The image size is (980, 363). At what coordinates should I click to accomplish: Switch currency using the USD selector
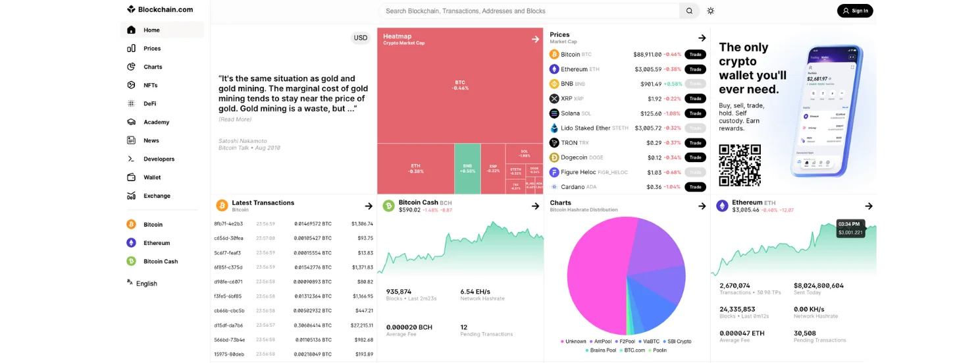pyautogui.click(x=361, y=38)
